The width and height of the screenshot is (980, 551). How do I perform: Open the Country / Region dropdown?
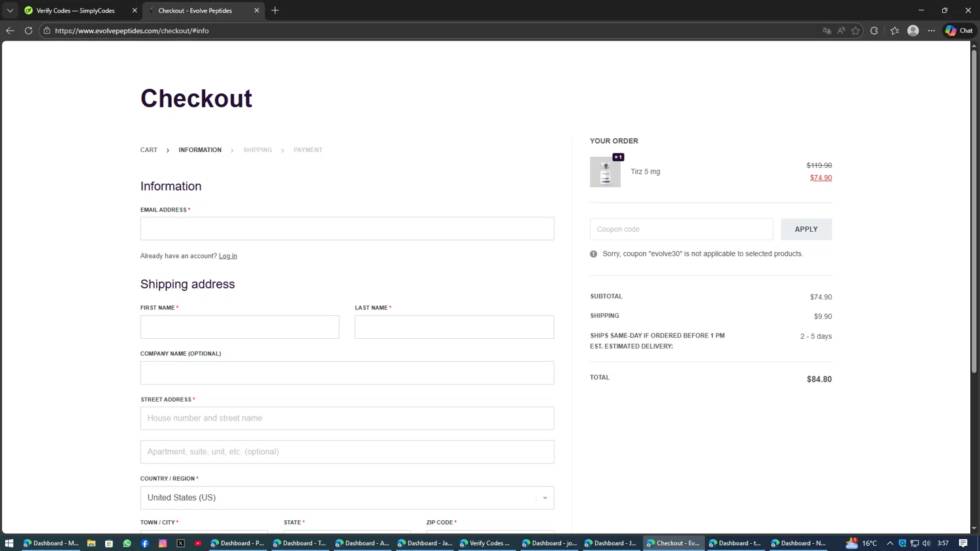[347, 497]
